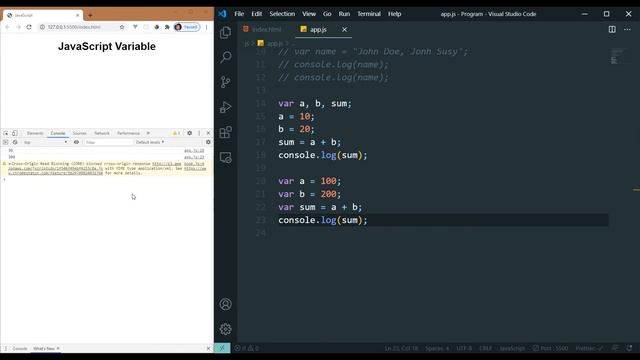
Task: Click the remote window status icon
Action: tap(222, 348)
